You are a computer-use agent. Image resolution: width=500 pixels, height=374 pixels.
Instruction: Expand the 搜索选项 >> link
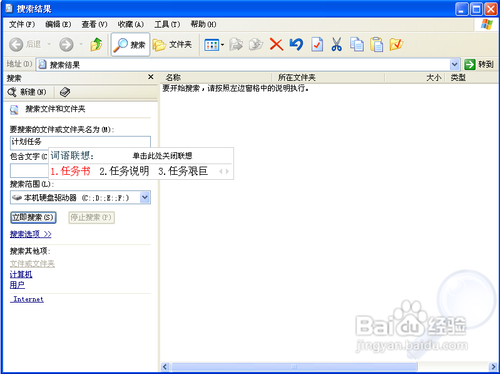click(31, 234)
